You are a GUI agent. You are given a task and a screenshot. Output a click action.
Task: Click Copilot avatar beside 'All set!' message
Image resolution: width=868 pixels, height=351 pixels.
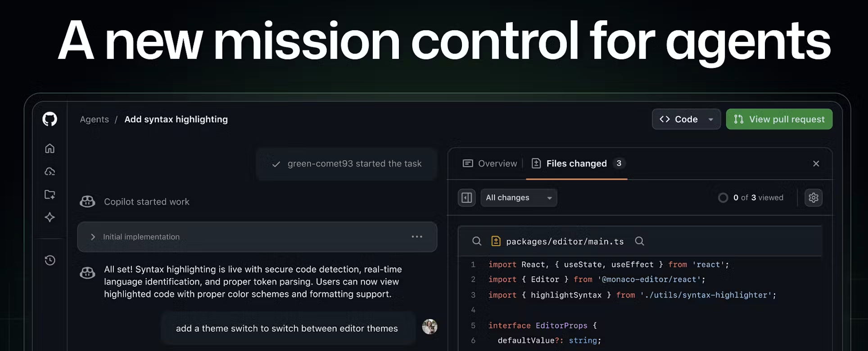point(87,273)
